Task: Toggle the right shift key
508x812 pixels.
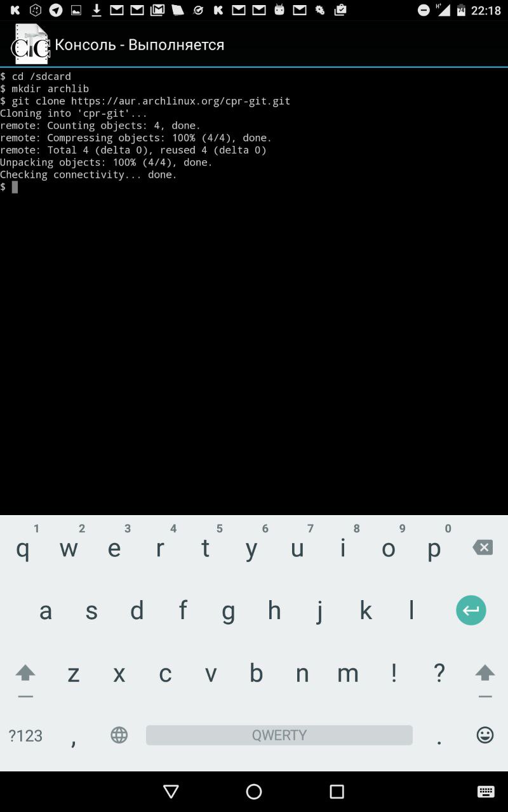Action: tap(485, 674)
